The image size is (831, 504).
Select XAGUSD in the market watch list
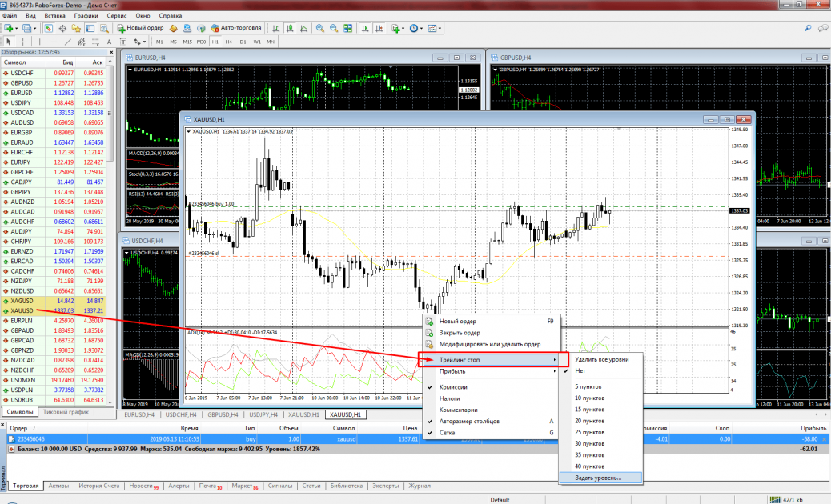point(22,301)
